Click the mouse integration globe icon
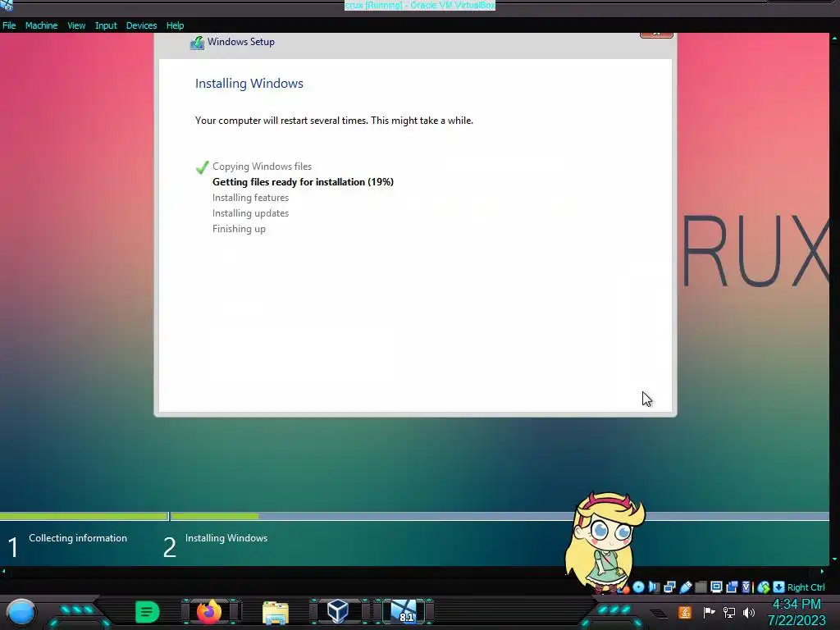The width and height of the screenshot is (840, 630). point(764,587)
